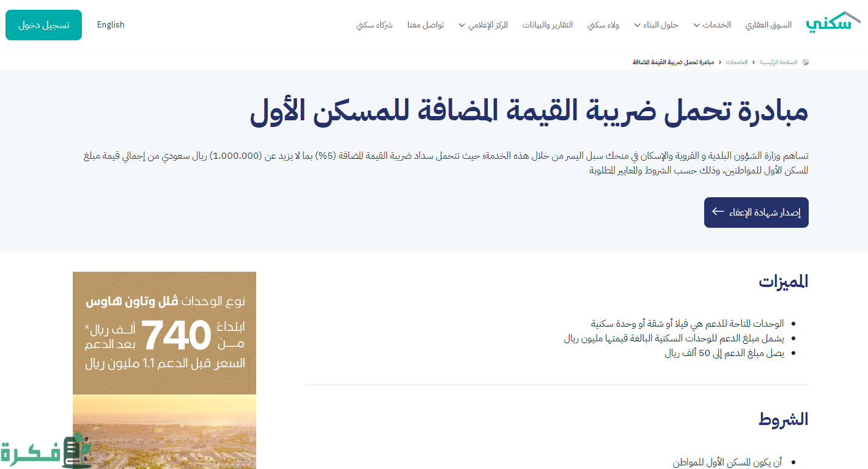
Task: Click the ad text السعر قبل الدعم 1.1 مليون ريال
Action: coord(165,363)
